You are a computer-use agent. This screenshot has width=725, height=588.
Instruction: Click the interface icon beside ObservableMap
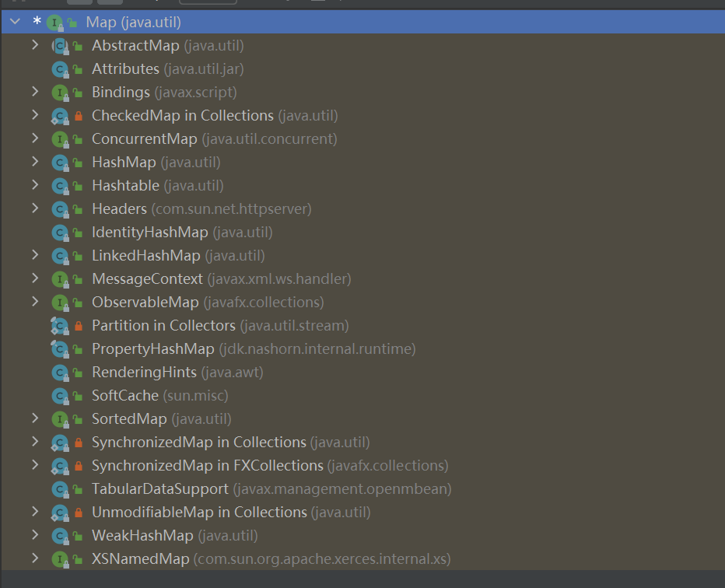[59, 303]
